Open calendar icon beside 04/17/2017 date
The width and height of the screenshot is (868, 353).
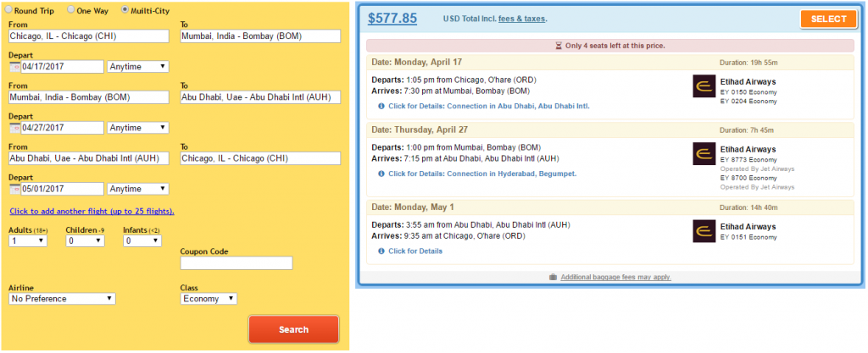pos(15,67)
